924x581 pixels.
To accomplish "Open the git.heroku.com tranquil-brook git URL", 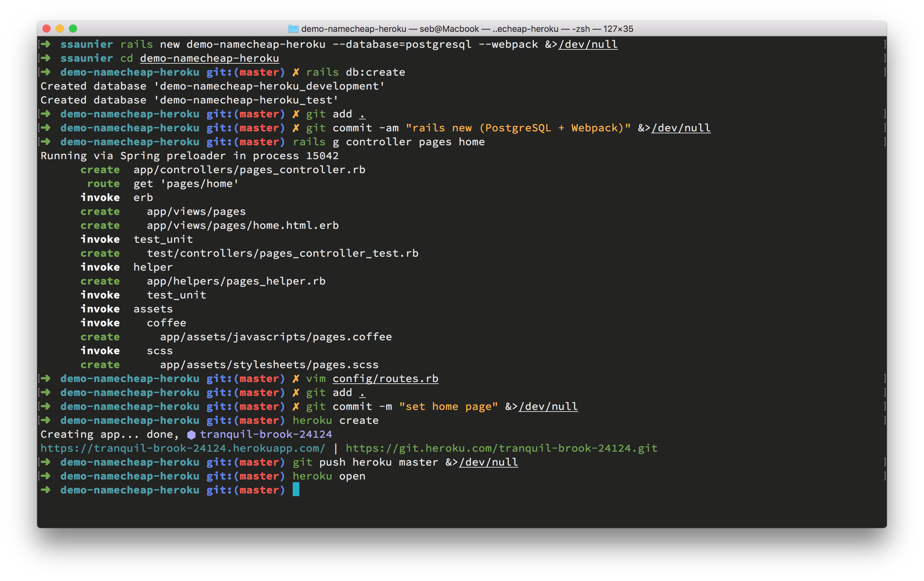I will pyautogui.click(x=501, y=448).
